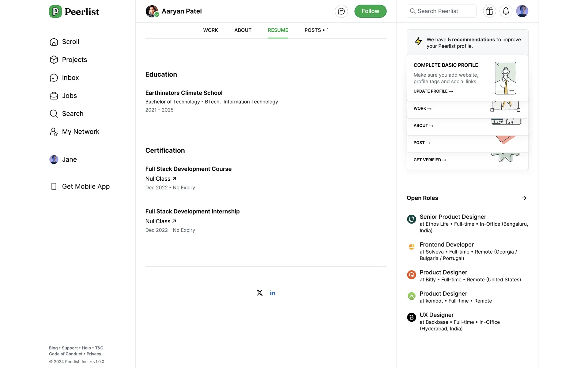The image size is (588, 368).
Task: Open the LinkedIn profile icon
Action: (x=273, y=293)
